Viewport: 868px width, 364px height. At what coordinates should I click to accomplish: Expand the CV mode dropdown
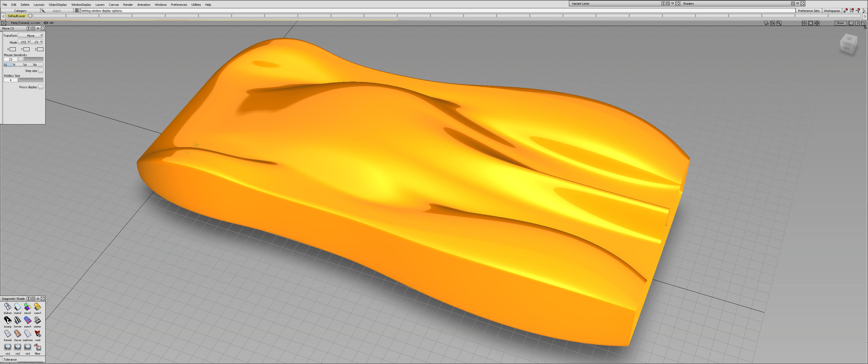click(37, 42)
